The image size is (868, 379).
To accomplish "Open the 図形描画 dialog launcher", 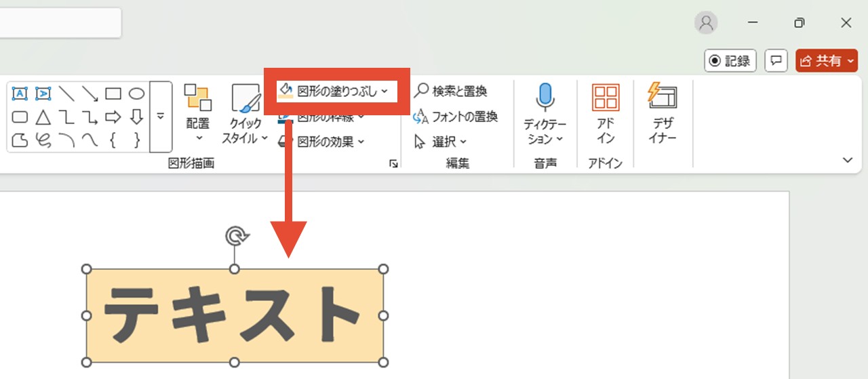I will [393, 163].
